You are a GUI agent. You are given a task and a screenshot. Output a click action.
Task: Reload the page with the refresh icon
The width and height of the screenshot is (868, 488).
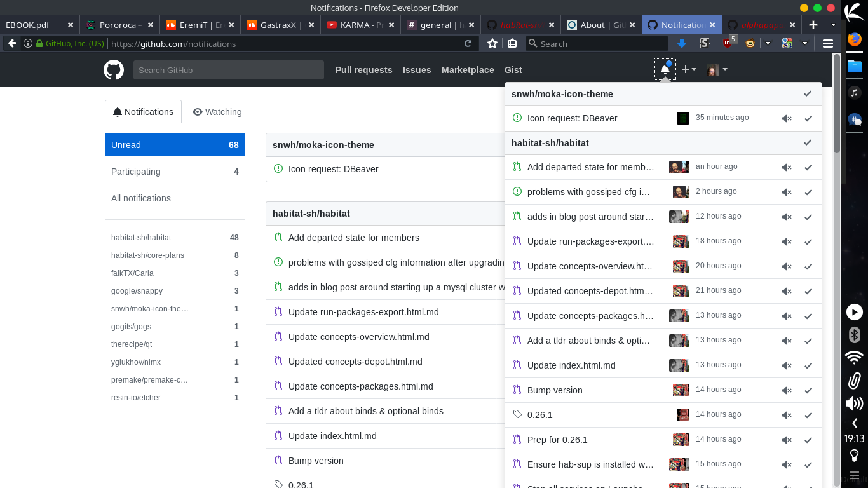point(468,43)
